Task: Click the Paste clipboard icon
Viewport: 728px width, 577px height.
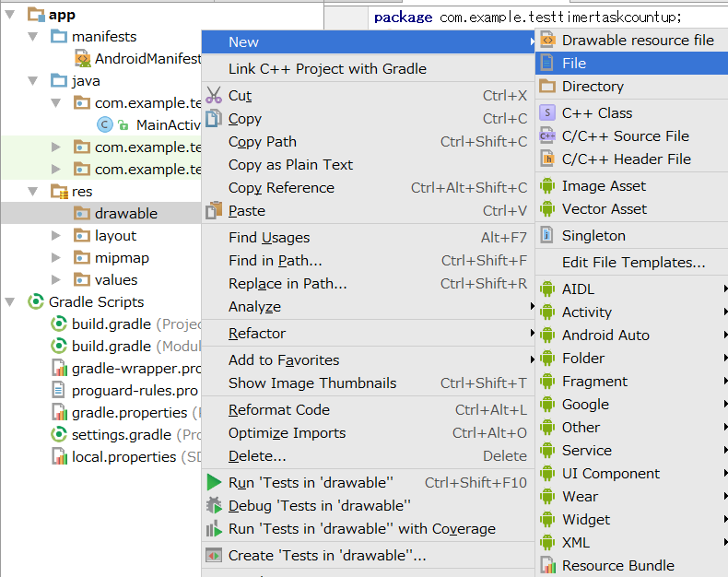Action: tap(214, 211)
